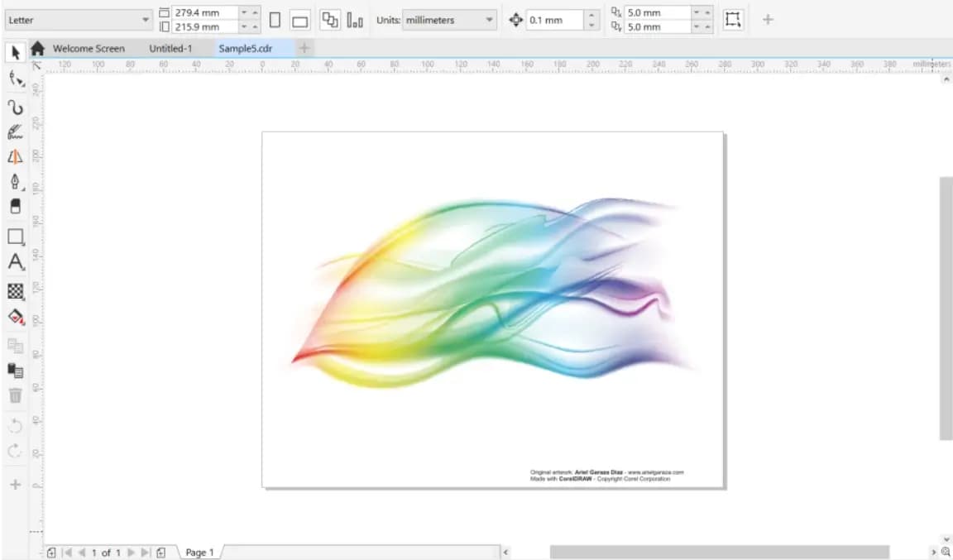Screen dimensions: 953x560
Task: Switch to the Untitled-1 document tab
Action: pyautogui.click(x=170, y=49)
